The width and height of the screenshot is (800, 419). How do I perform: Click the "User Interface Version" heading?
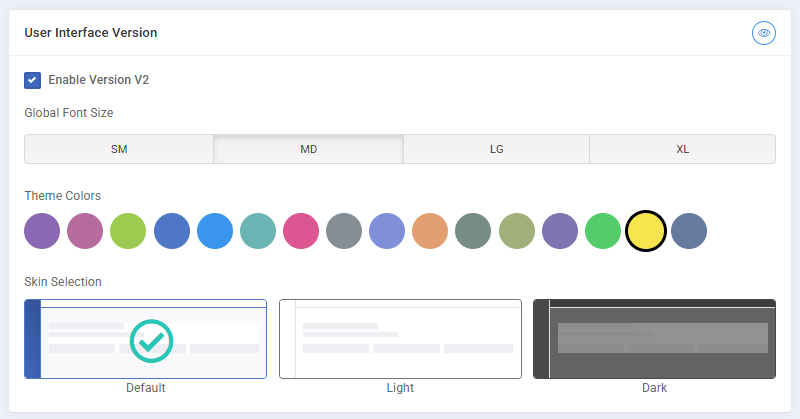(91, 33)
